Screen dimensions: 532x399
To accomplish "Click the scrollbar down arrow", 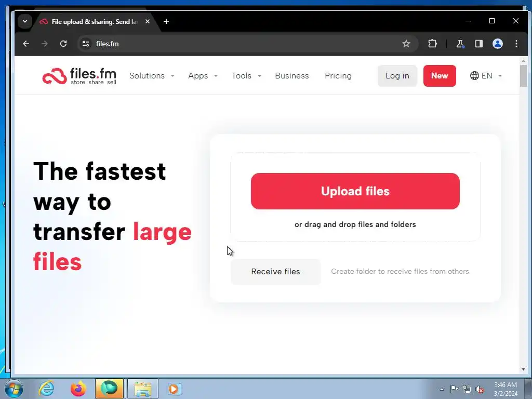I will 523,369.
